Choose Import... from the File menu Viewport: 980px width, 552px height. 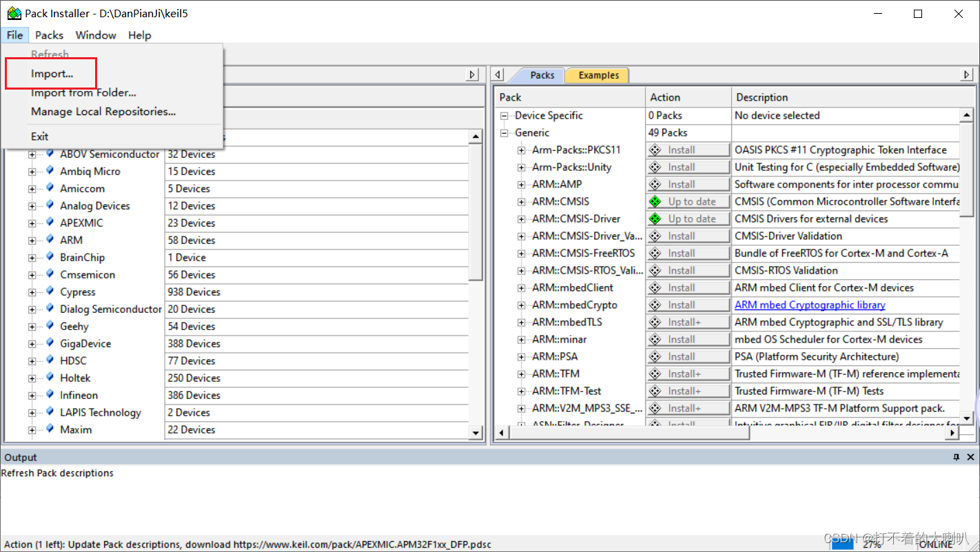(x=52, y=74)
